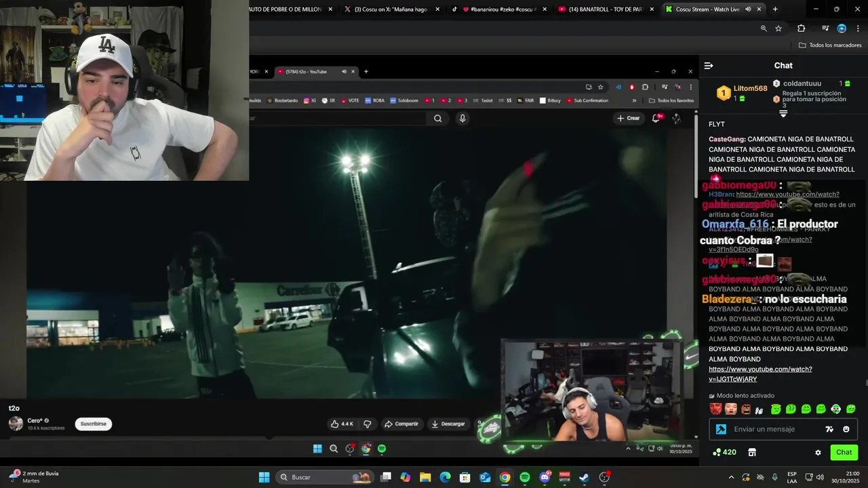Open Liltom568's leaderboard entry
The width and height of the screenshot is (868, 488).
(743, 93)
